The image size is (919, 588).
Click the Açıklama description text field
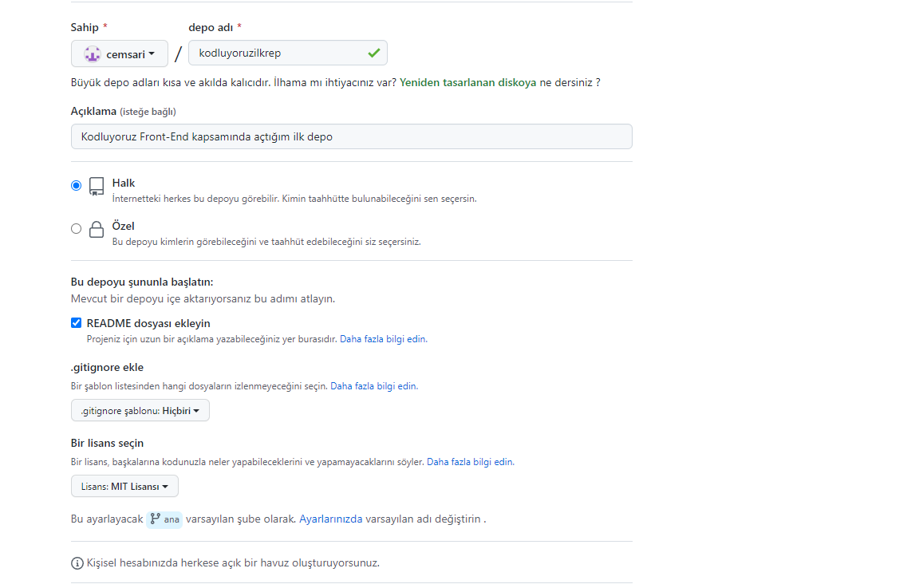point(351,136)
